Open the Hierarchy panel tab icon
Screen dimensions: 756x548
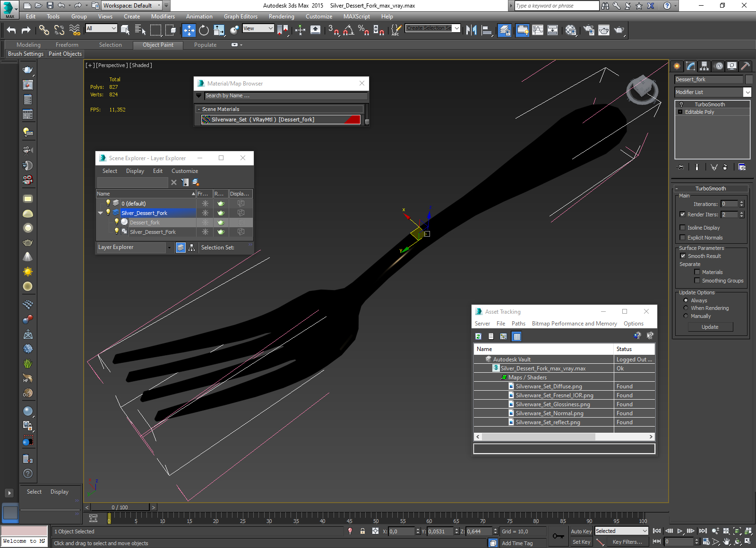click(704, 66)
